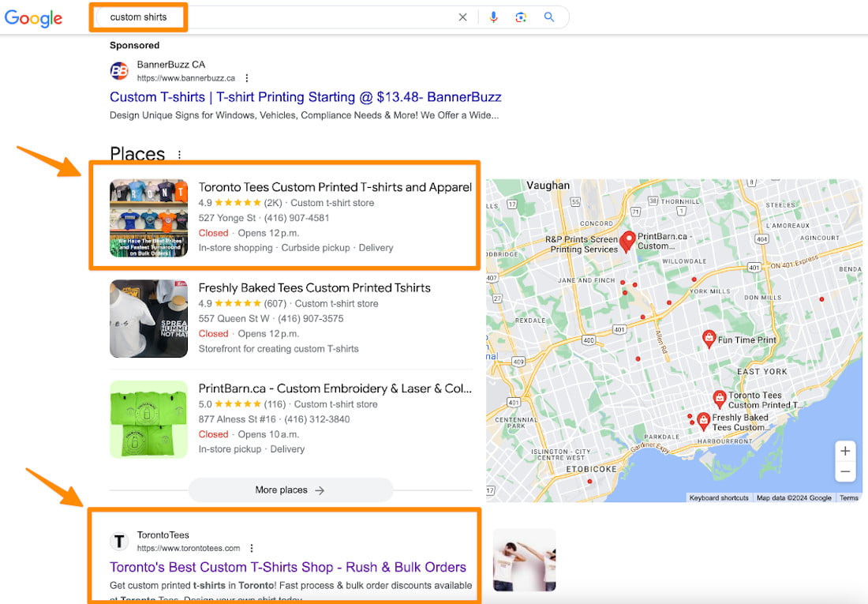The image size is (868, 604).
Task: Click the white t-shirt image beside TorontoTees result
Action: coord(524,557)
